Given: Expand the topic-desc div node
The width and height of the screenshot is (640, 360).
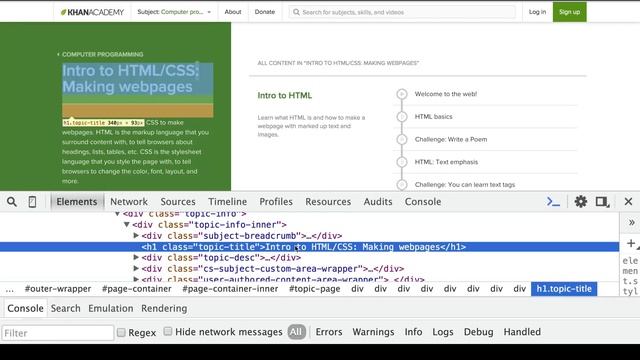Looking at the screenshot, I should tap(136, 258).
